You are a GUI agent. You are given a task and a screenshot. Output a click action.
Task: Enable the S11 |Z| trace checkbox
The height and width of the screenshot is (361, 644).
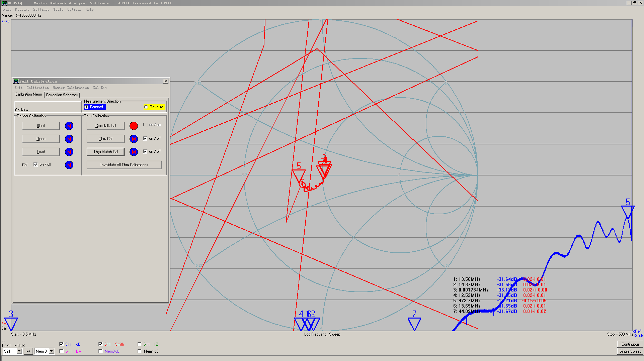point(140,344)
